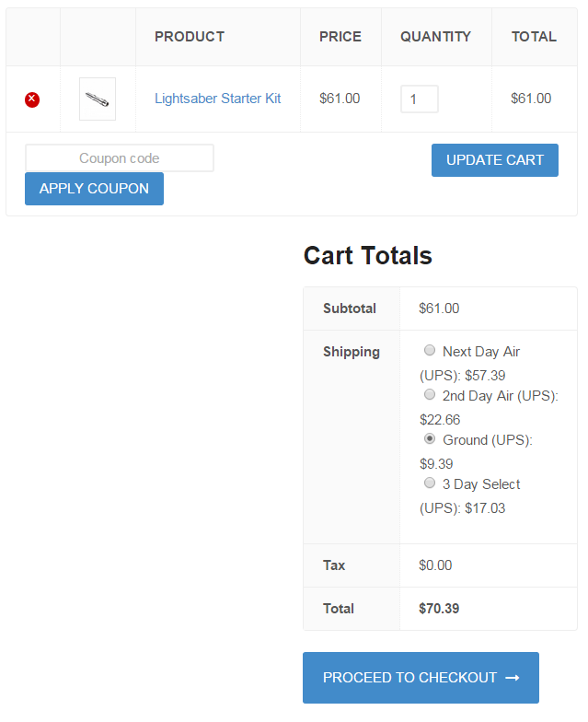Click the QUANTITY column header
This screenshot has height=722, width=588.
tap(436, 37)
